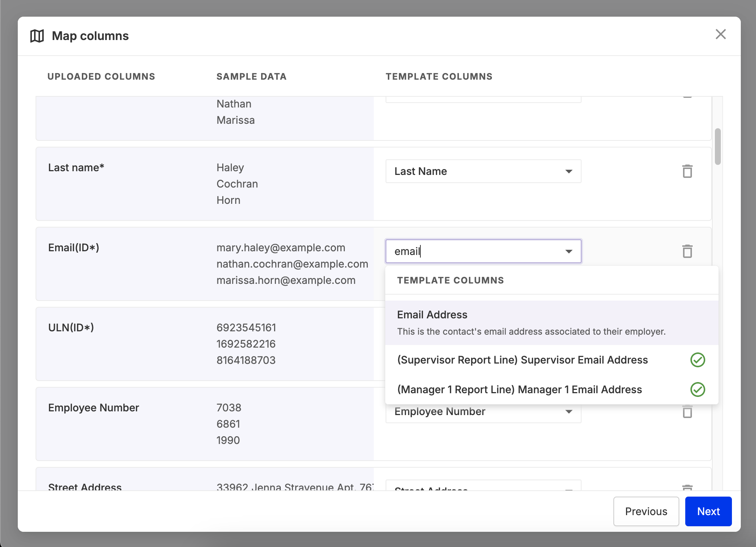756x547 pixels.
Task: Go back with the Previous button
Action: (x=646, y=511)
